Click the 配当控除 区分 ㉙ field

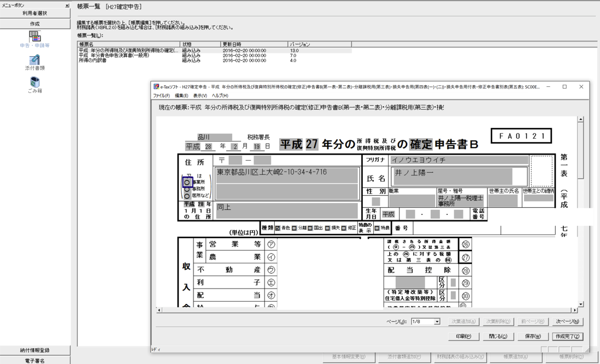tap(453, 283)
